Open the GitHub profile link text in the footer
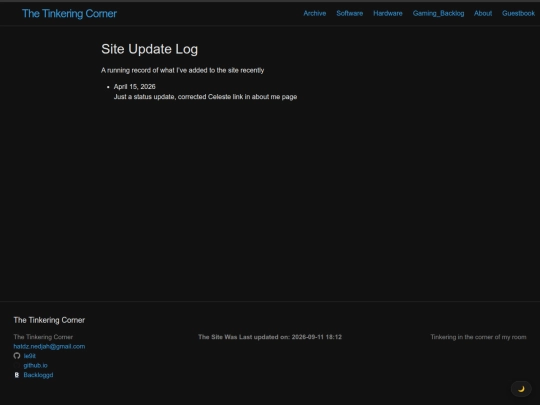The height and width of the screenshot is (405, 540). [x=30, y=356]
